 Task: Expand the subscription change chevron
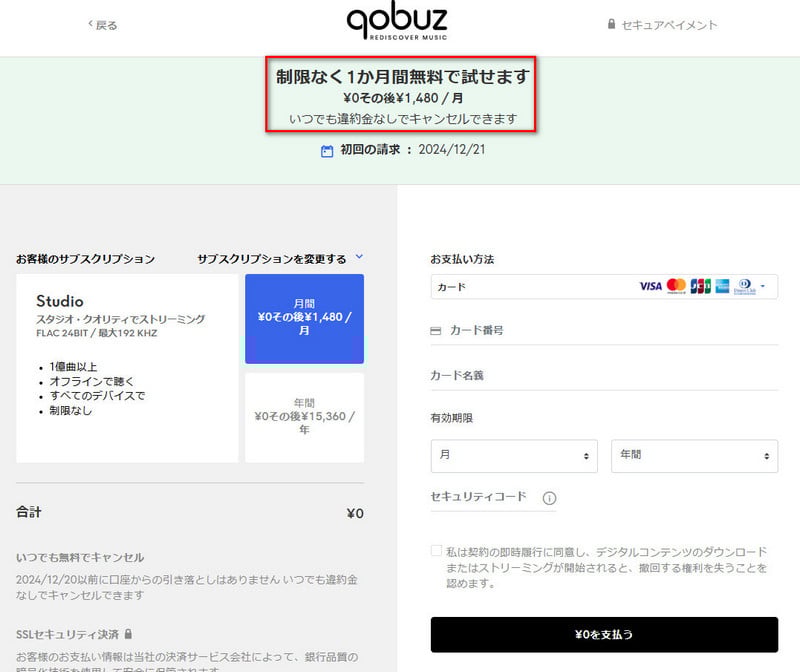click(359, 257)
